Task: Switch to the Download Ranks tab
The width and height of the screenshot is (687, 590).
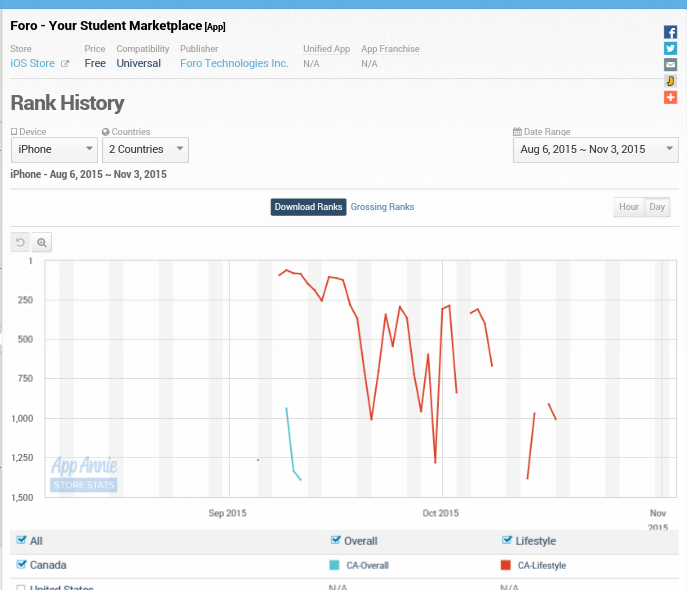Action: pyautogui.click(x=308, y=207)
